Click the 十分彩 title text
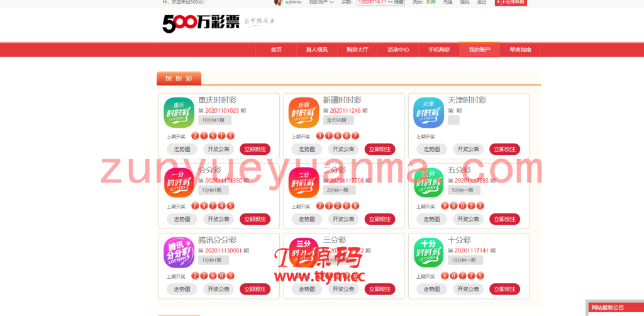Screen dimensions: 644x316 pos(460,240)
